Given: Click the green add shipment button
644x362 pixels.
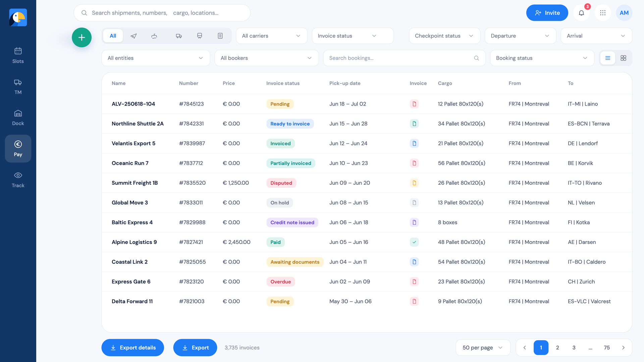Looking at the screenshot, I should pos(82,37).
